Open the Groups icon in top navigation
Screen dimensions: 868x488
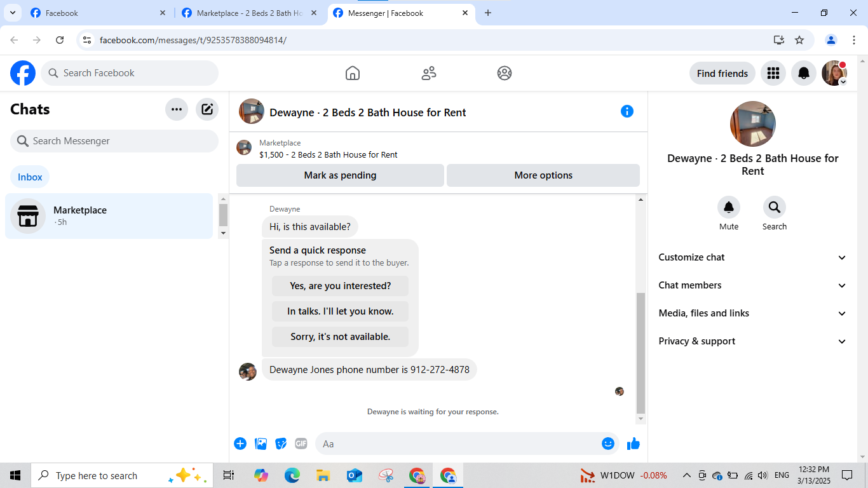pyautogui.click(x=505, y=73)
